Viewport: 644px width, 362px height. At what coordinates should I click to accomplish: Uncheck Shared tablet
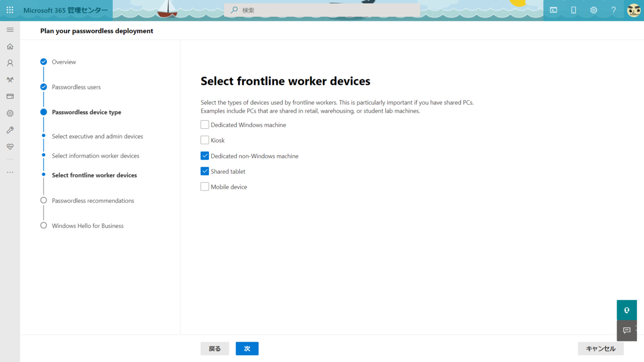(204, 171)
